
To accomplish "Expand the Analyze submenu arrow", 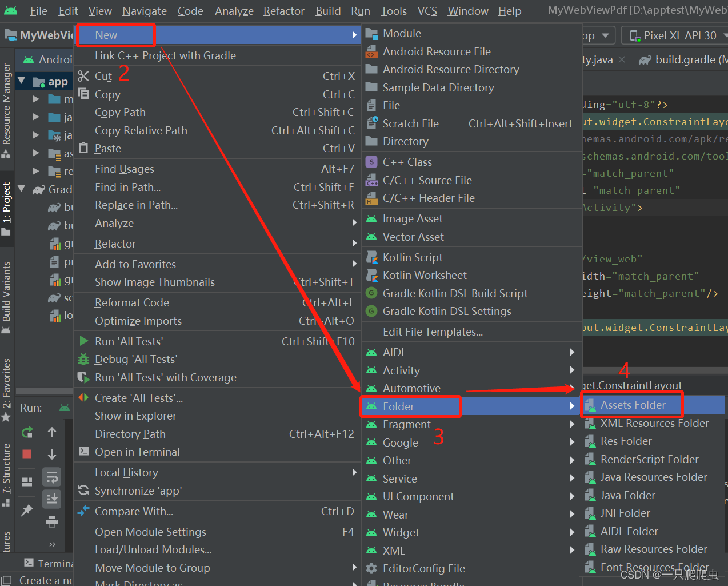I will 354,223.
